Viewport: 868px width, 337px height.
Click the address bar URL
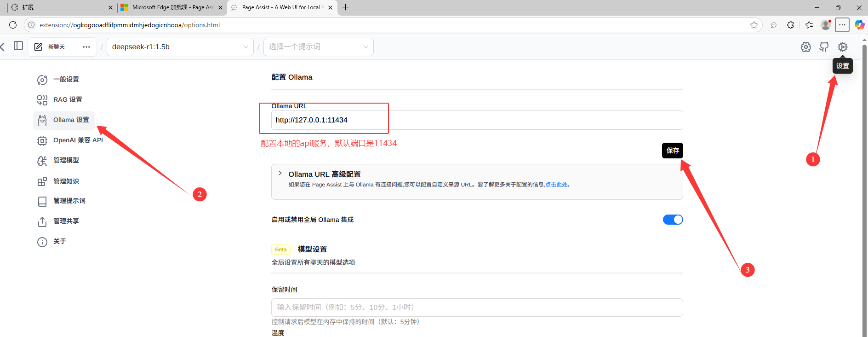130,25
